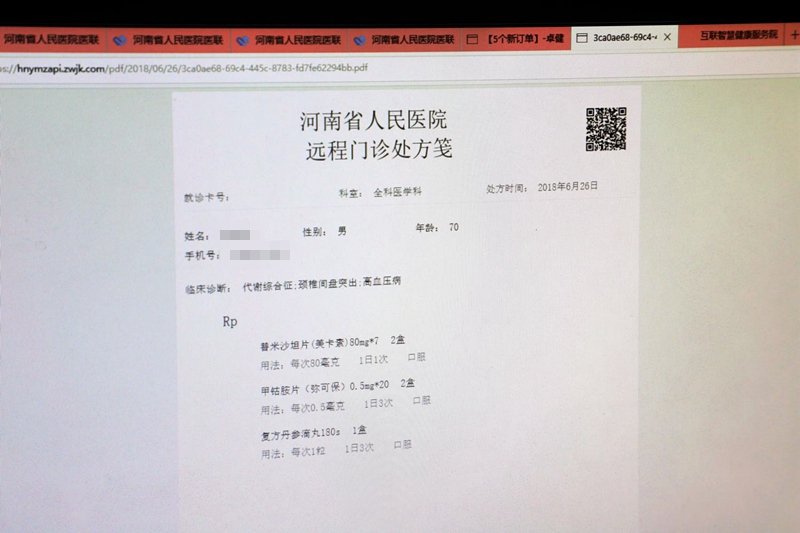Screen dimensions: 800x533
Task: Select the 全科医学科 department text
Action: tap(397, 192)
